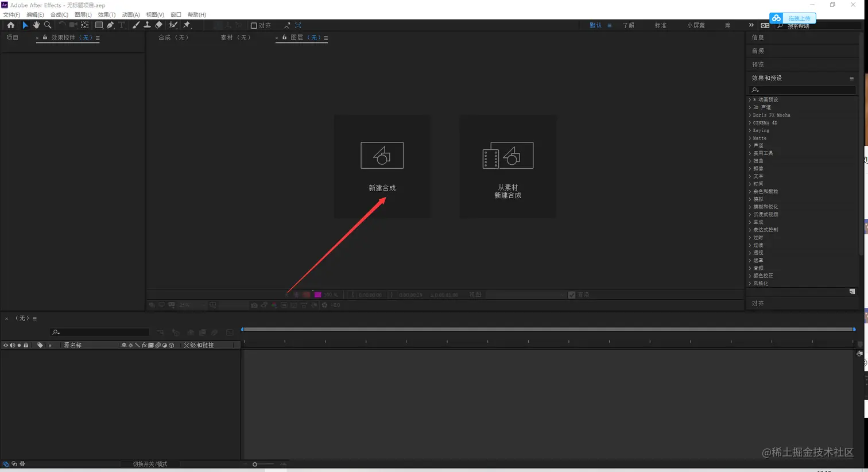Switch to the 库 workspace

click(728, 25)
